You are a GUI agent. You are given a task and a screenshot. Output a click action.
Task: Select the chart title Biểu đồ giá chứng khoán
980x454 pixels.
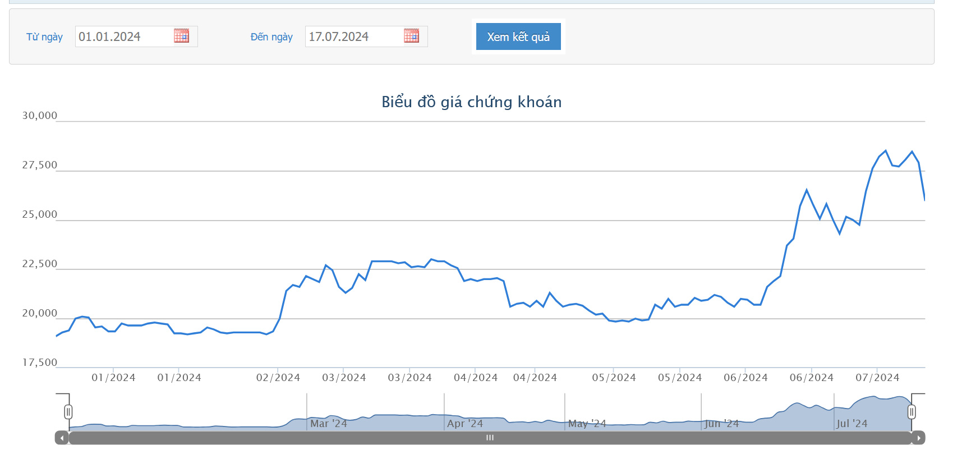[471, 102]
